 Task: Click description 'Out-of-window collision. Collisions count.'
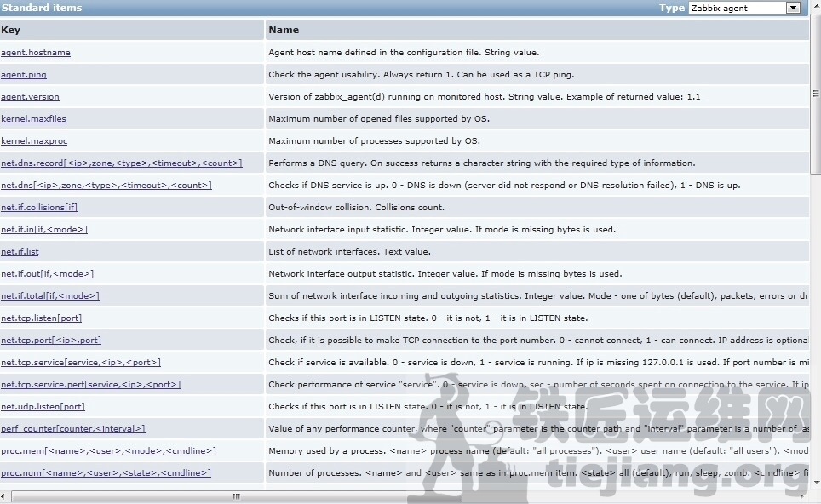tap(357, 207)
